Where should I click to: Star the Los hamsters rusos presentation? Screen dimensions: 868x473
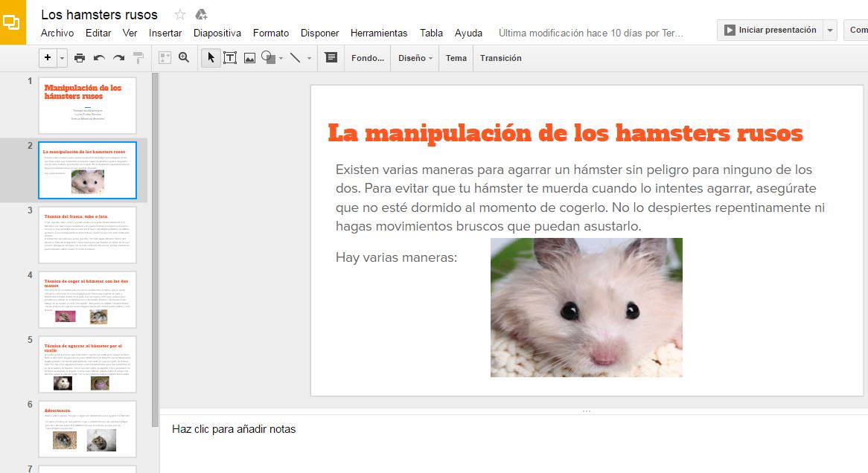coord(180,14)
